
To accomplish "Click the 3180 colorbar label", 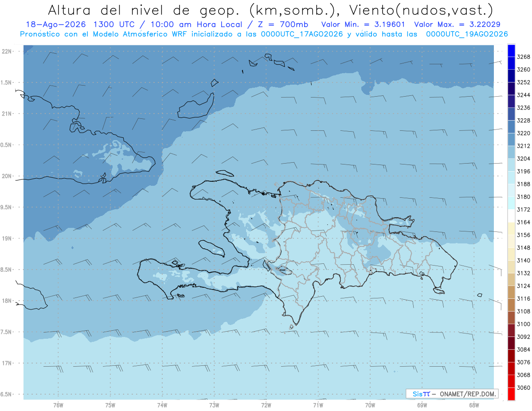I will [x=524, y=197].
